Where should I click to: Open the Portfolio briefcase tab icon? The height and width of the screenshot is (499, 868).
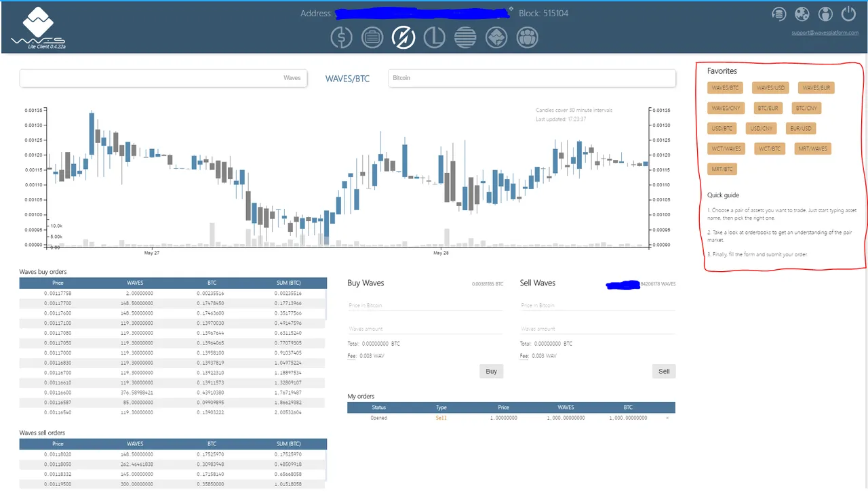372,37
